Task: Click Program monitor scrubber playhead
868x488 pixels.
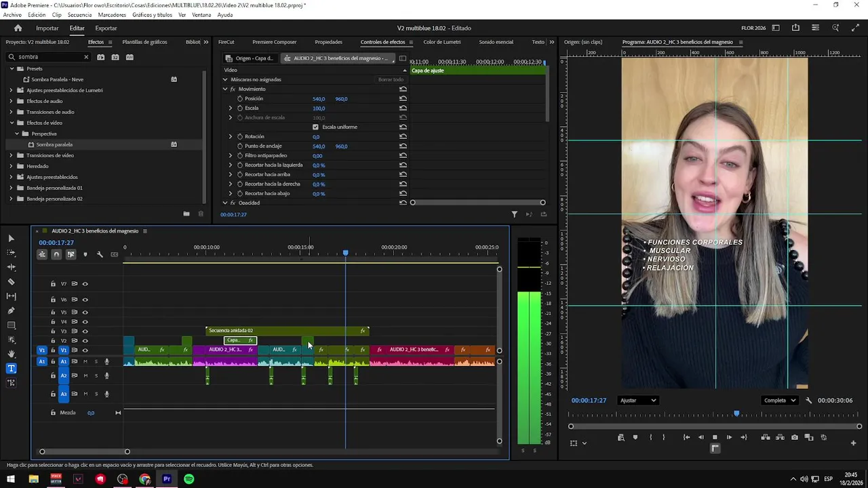Action: tap(736, 413)
